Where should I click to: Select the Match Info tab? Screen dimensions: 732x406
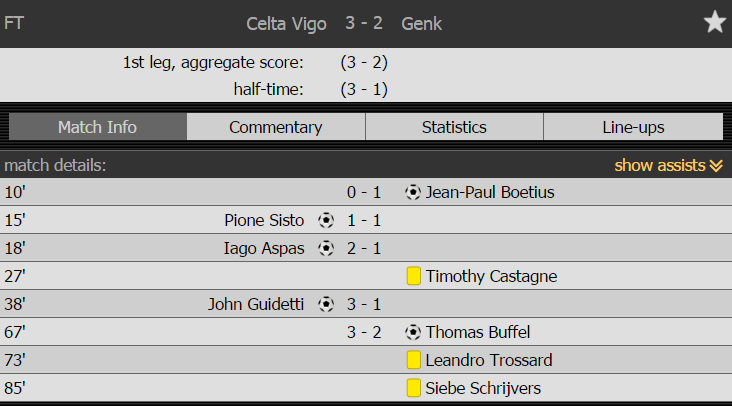pos(98,127)
